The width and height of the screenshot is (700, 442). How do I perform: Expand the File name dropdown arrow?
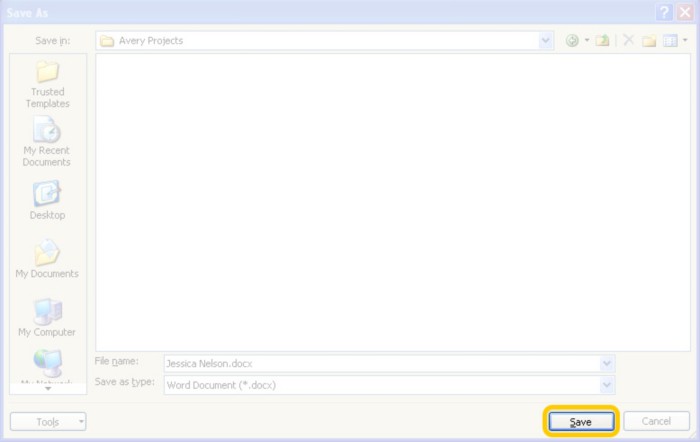[x=607, y=363]
